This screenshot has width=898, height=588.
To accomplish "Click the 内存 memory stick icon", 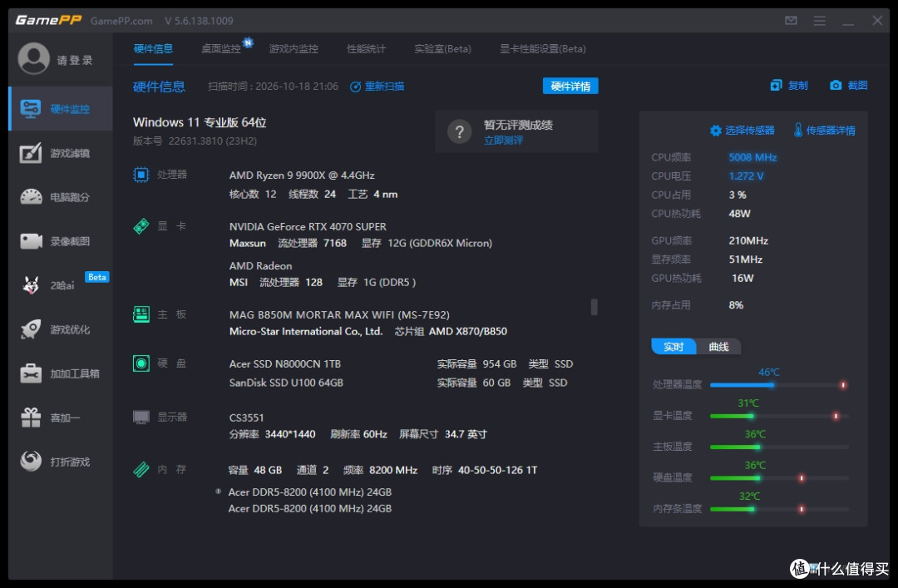I will (x=141, y=469).
